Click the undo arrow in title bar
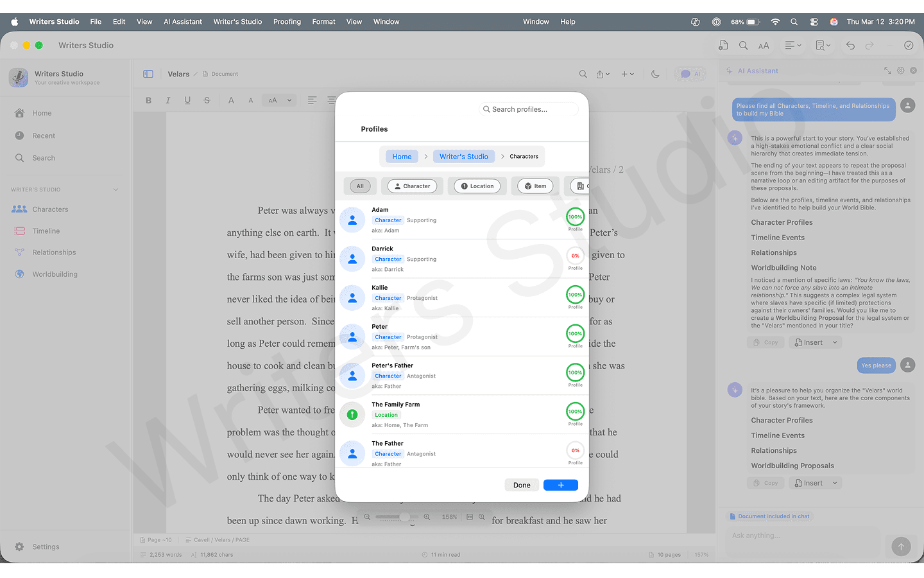924x578 pixels. [850, 46]
